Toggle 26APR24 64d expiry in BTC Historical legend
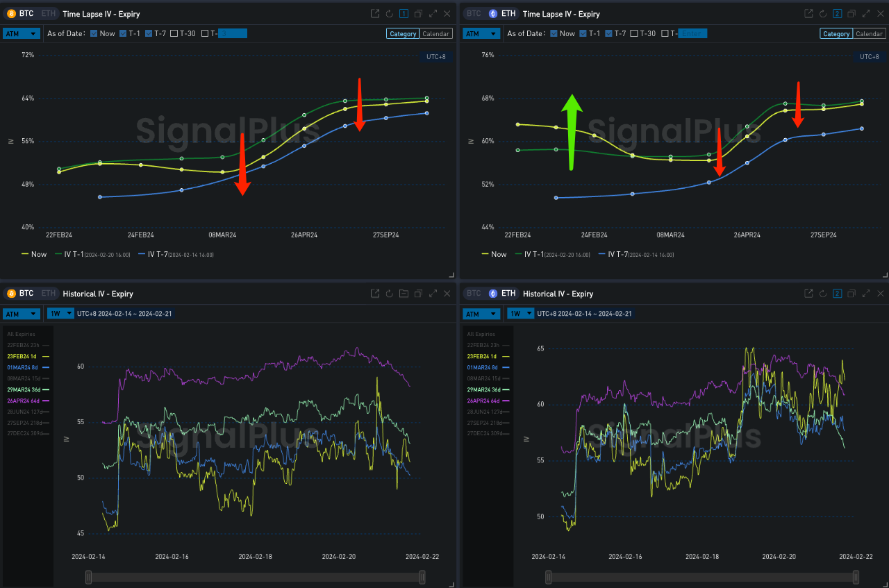Screen dimensions: 889x588 pos(28,401)
